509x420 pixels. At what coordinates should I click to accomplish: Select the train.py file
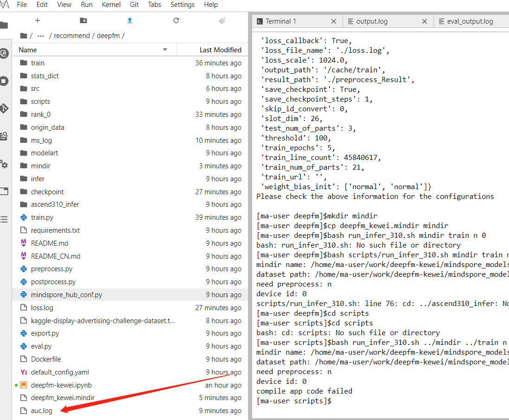[130, 217]
